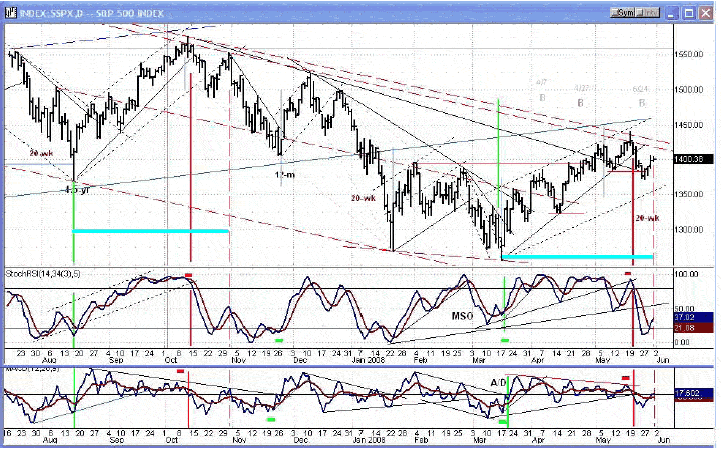
Task: Click the 12-m cycle label on chart
Action: 285,175
